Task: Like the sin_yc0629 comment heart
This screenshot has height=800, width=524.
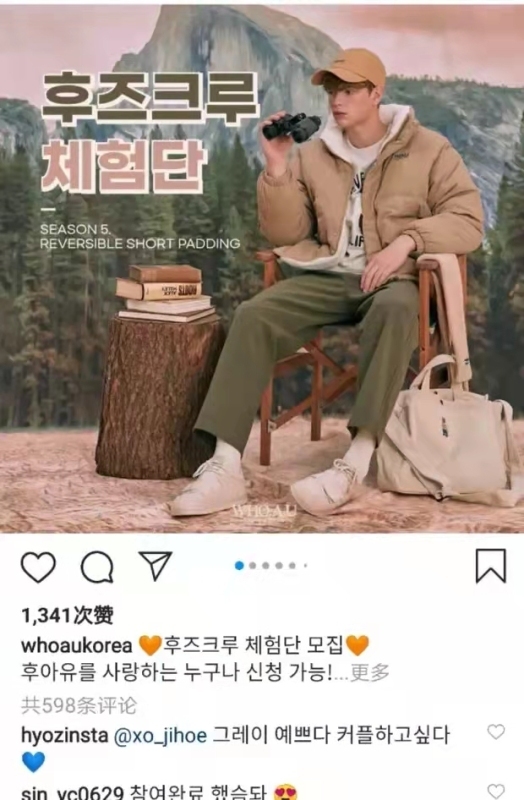Action: [x=496, y=791]
